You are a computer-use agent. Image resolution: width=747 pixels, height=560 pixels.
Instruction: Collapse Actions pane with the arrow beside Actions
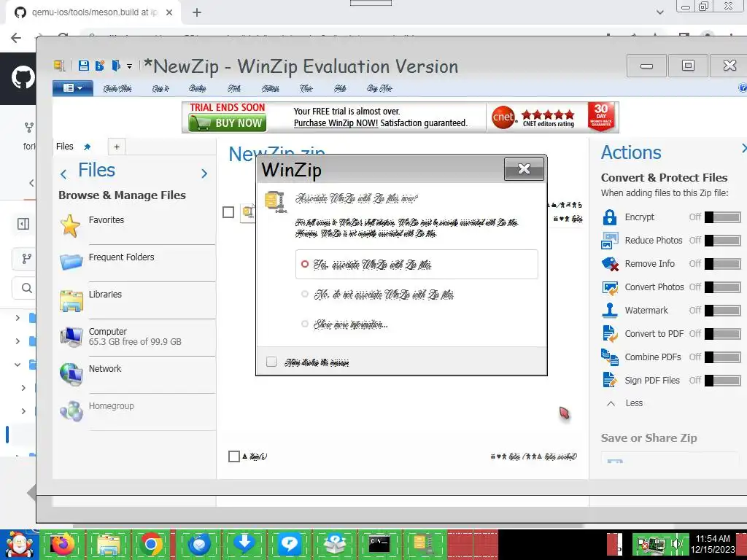(x=743, y=149)
